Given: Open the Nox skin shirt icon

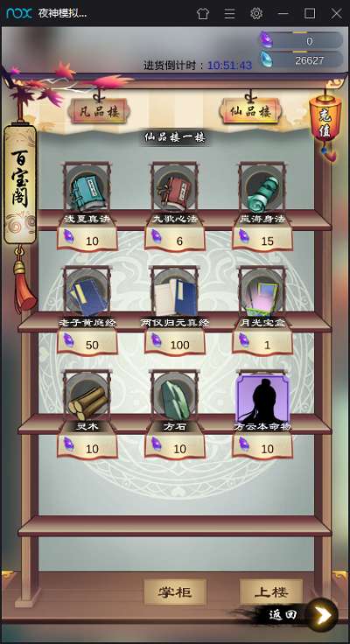Looking at the screenshot, I should [203, 13].
